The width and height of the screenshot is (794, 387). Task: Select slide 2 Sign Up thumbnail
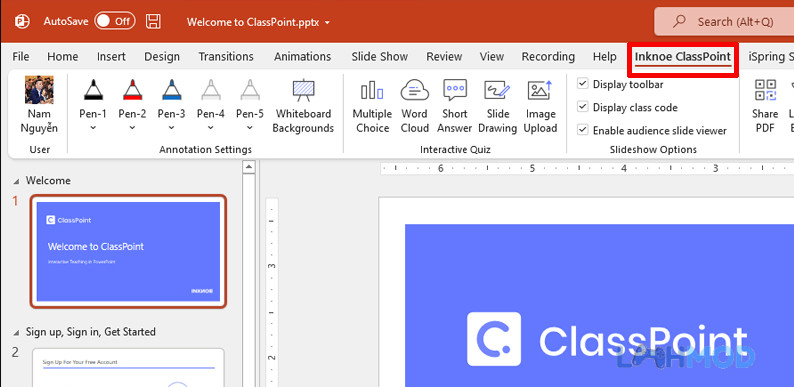coord(128,368)
